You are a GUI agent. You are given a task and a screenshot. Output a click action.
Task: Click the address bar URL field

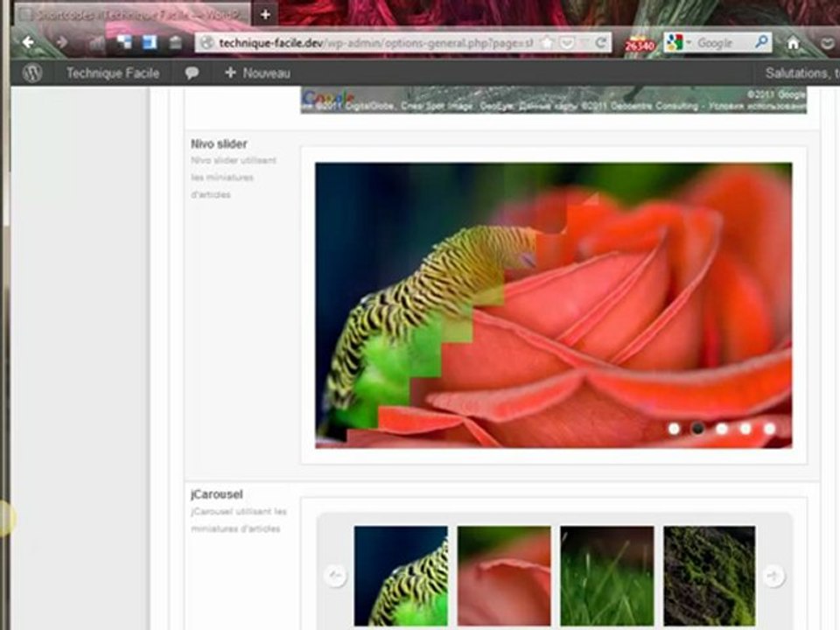point(375,43)
